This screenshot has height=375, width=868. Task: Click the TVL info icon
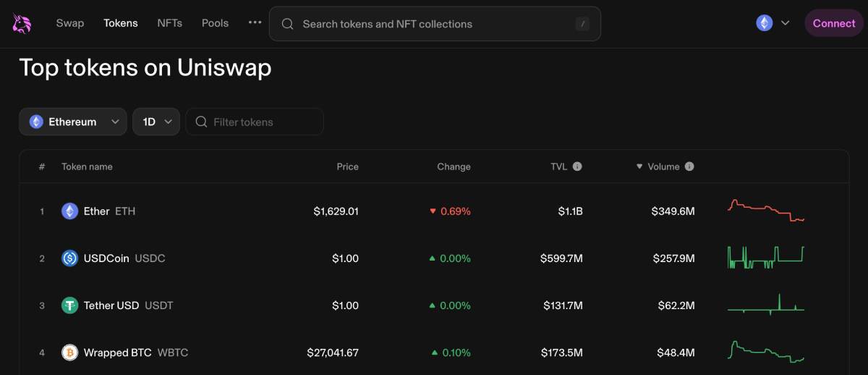click(577, 167)
